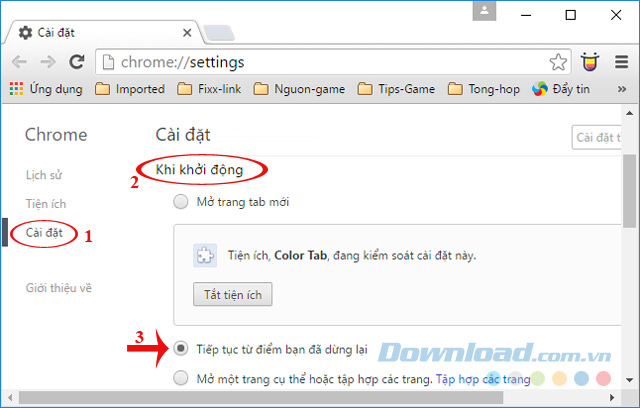
Task: Select Tiếp tục từ điểm bạn đã dừng lại
Action: [x=180, y=349]
